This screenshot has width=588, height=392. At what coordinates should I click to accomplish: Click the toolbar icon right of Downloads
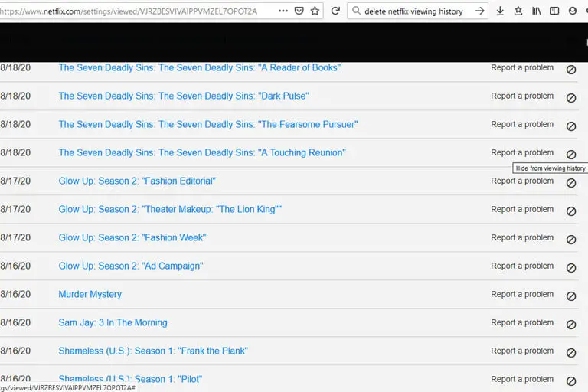[518, 11]
